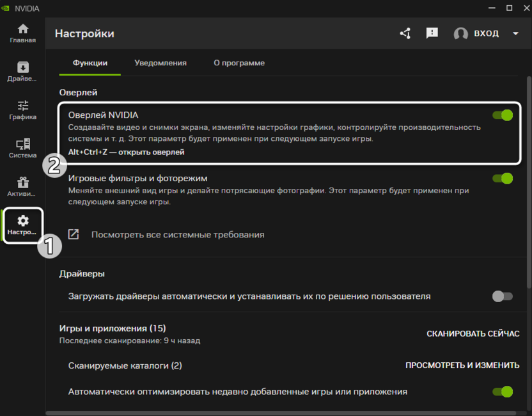Enable automatic driver download switch

coord(503,296)
